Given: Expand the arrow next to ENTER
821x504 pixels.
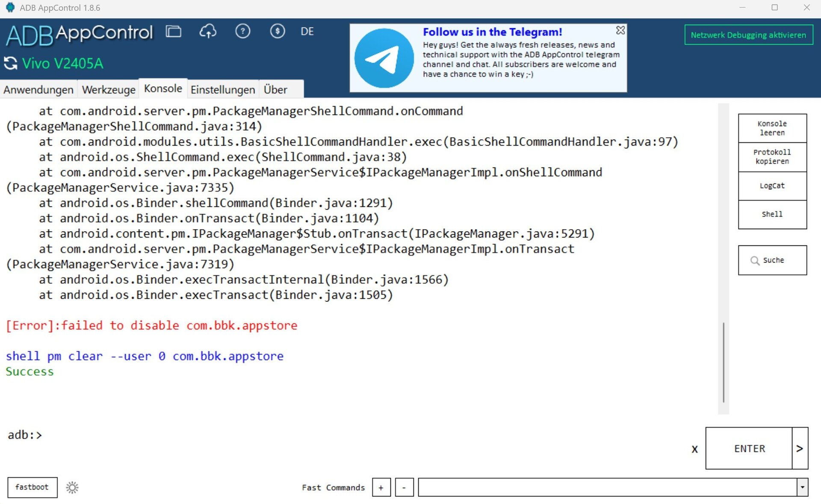Looking at the screenshot, I should (x=800, y=448).
